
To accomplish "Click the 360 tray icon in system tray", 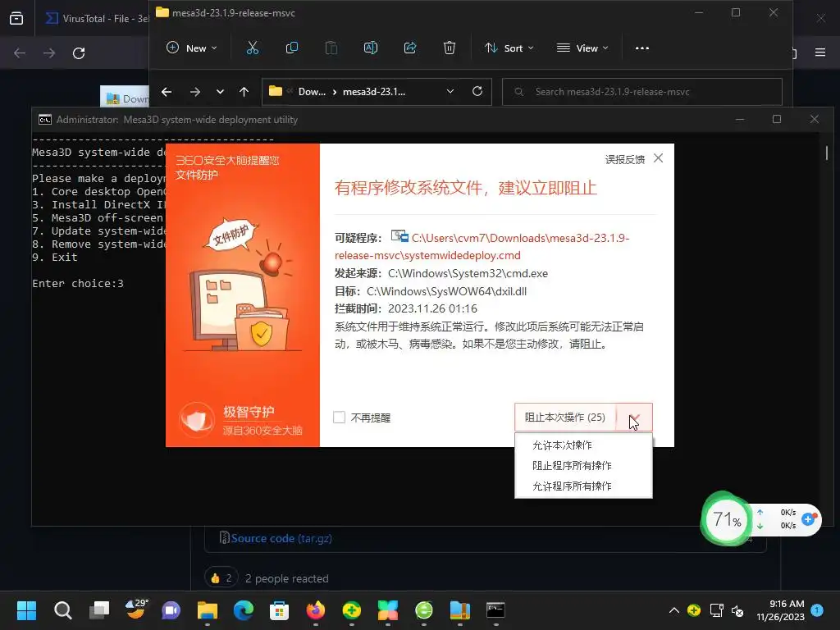I will 694,610.
